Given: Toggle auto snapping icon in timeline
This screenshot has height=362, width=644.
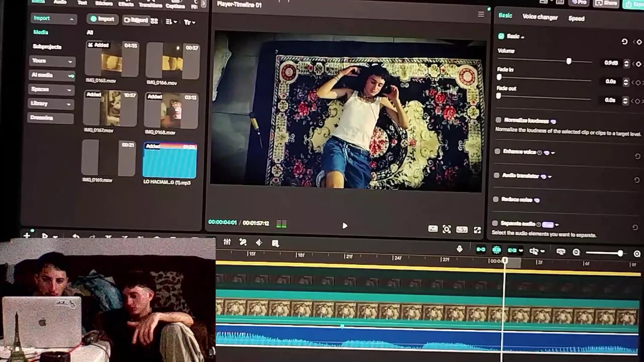Looking at the screenshot, I should pyautogui.click(x=497, y=250).
